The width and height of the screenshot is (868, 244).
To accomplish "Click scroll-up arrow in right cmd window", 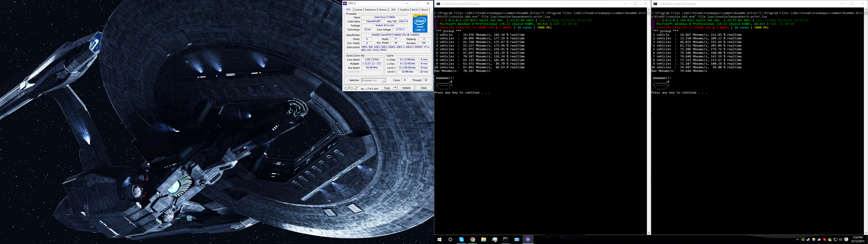I will [866, 10].
